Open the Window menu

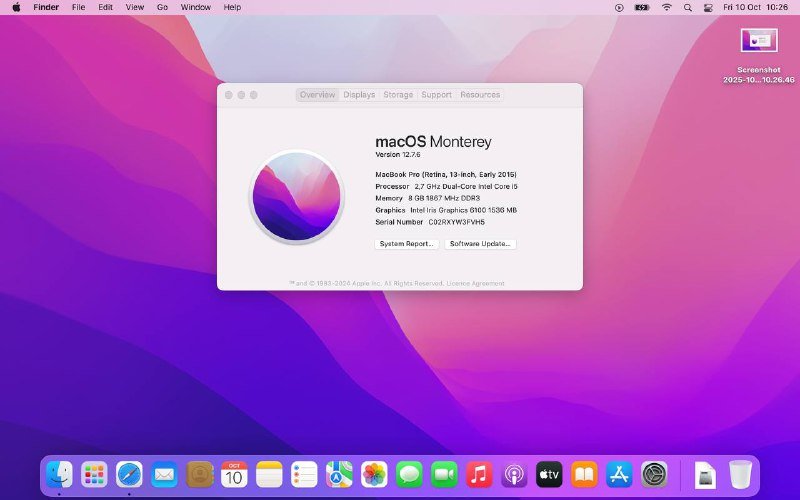pos(195,7)
